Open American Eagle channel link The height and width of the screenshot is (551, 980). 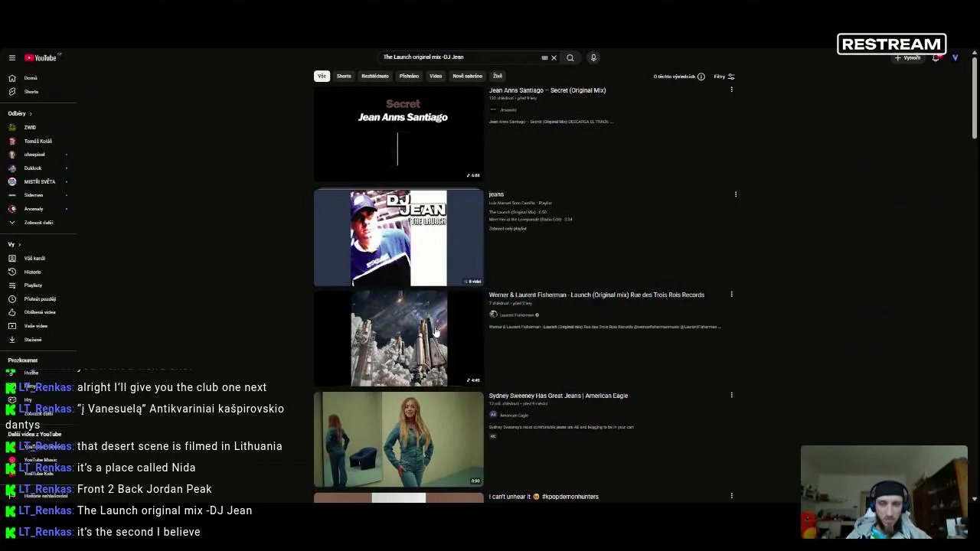click(514, 416)
